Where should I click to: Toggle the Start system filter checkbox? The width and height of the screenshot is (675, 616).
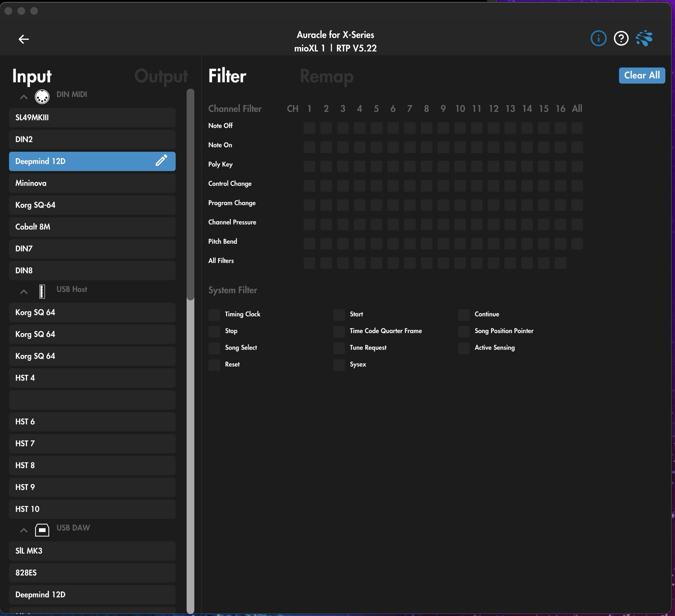pyautogui.click(x=339, y=315)
